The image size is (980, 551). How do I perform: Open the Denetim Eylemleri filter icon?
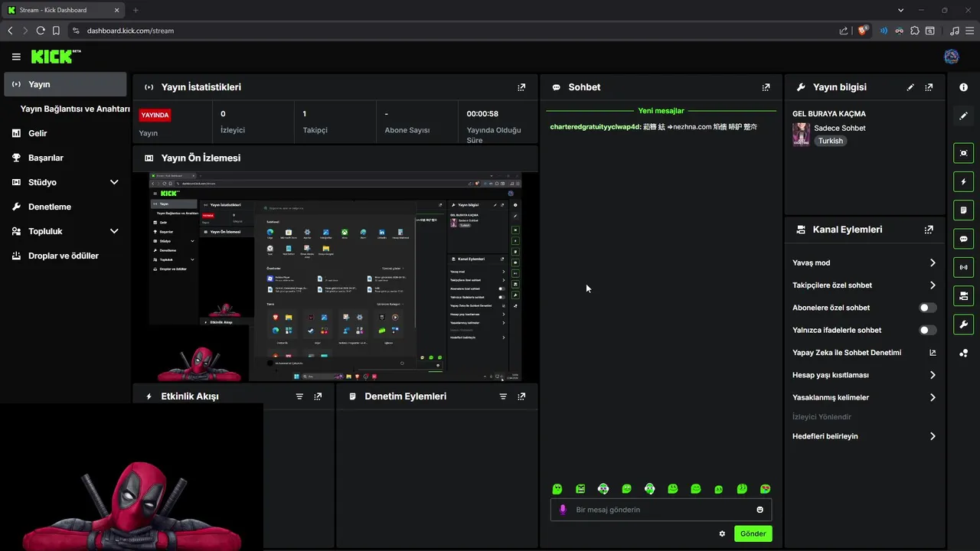503,396
